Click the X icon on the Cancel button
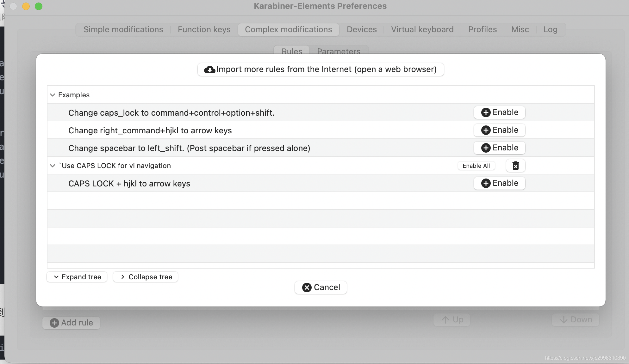629x364 pixels. pyautogui.click(x=307, y=288)
